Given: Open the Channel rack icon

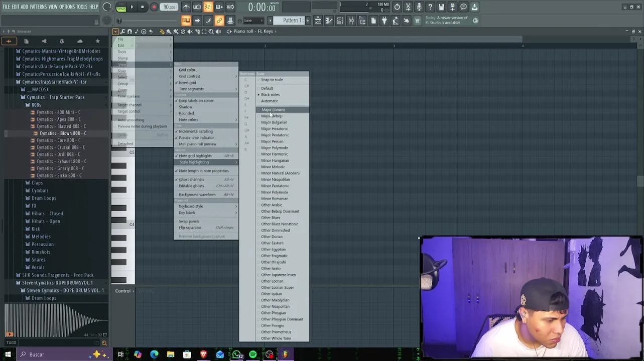Looking at the screenshot, I should tap(340, 21).
